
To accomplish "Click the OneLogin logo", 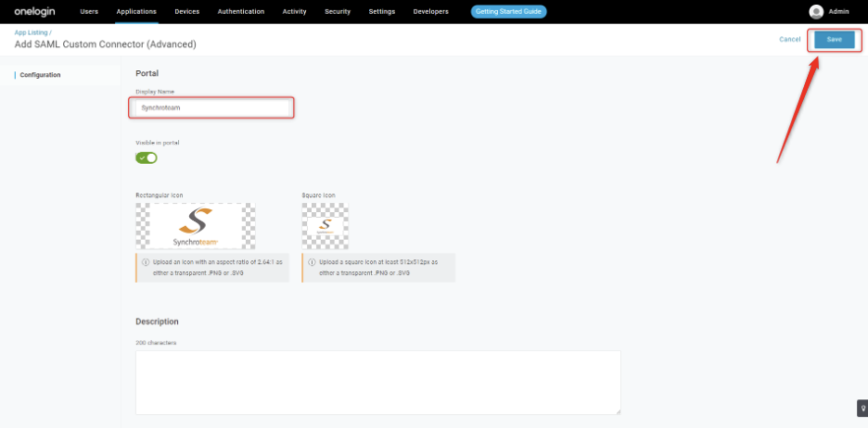I will point(35,12).
